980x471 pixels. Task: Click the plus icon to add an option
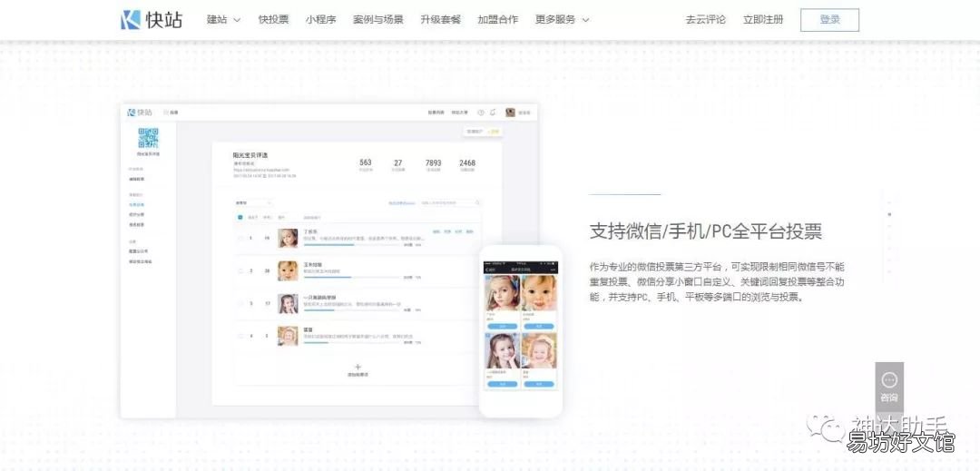(358, 367)
